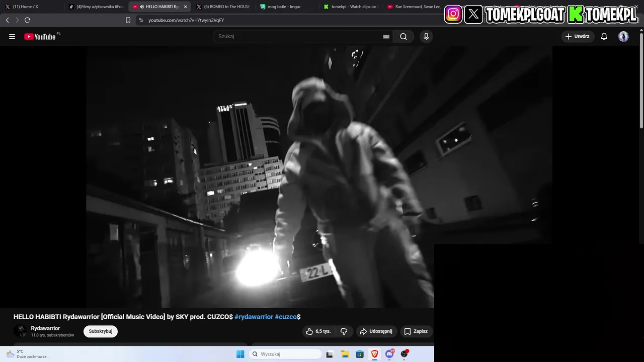Open Microsoft Store from the taskbar
Viewport: 644px width, 362px height.
pos(360,354)
